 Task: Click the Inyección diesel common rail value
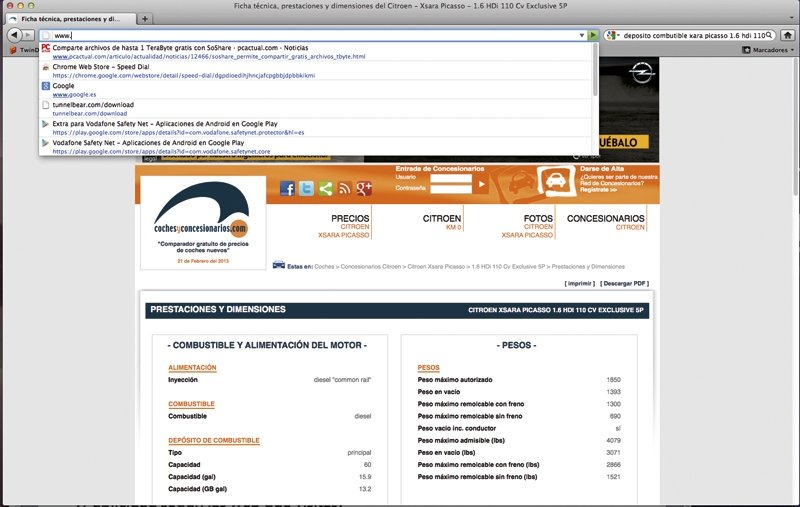click(x=342, y=380)
